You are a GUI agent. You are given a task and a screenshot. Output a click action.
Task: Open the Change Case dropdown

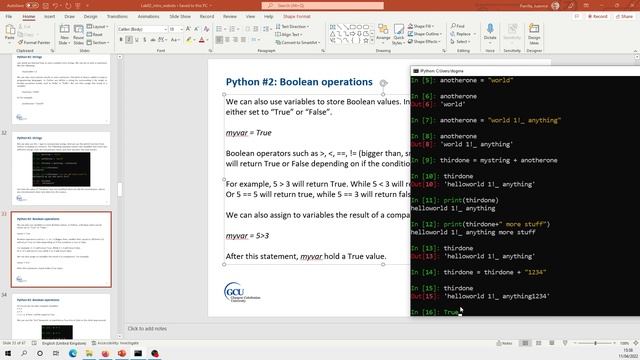176,40
